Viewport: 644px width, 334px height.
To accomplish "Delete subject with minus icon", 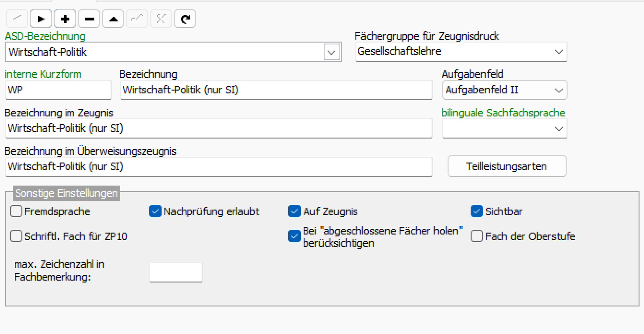I will 89,19.
